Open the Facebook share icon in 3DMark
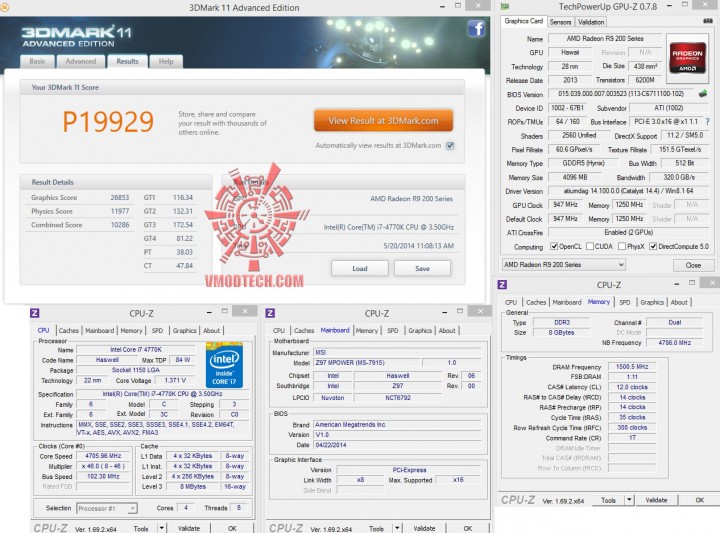This screenshot has height=533, width=720. point(477,29)
